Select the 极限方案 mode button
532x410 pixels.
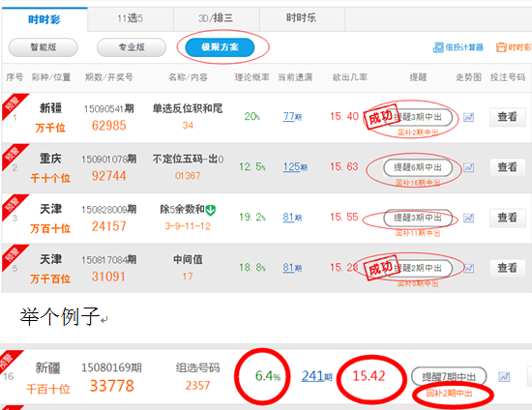click(220, 47)
